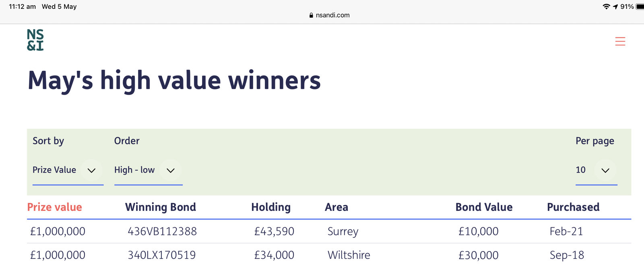The height and width of the screenshot is (266, 644).
Task: Expand the High - low order chevron
Action: 171,170
